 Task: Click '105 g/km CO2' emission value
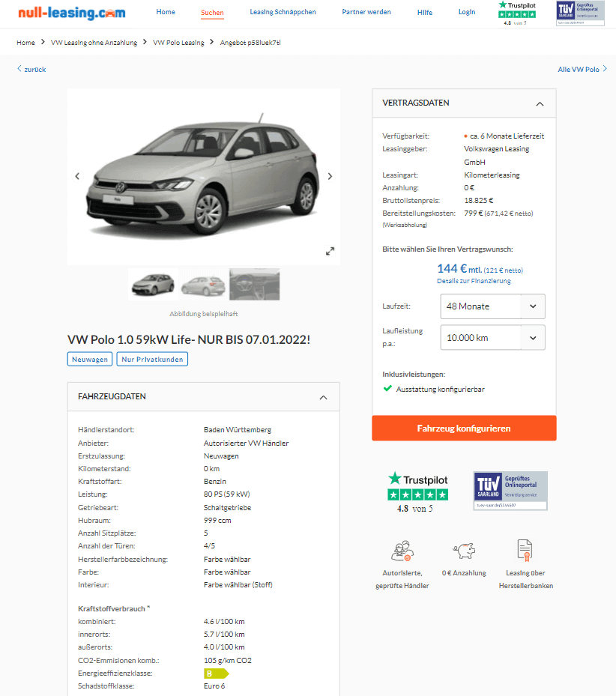coord(228,661)
